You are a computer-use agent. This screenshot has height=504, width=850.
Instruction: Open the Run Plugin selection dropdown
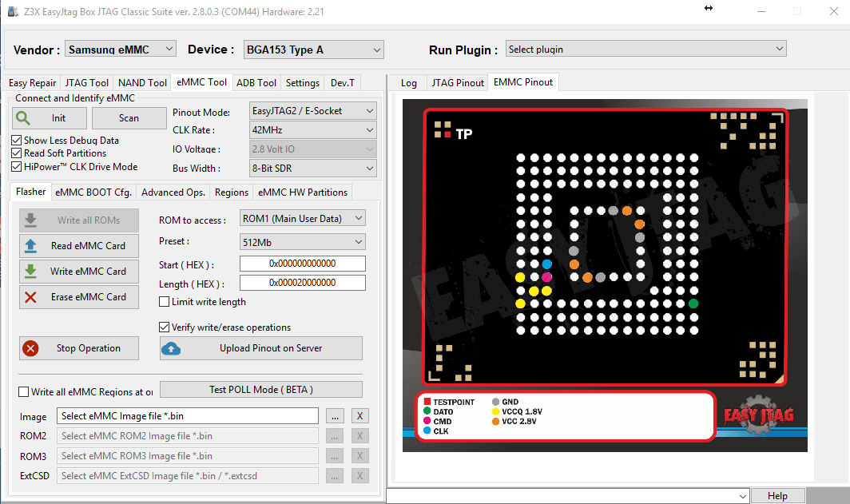[x=645, y=50]
